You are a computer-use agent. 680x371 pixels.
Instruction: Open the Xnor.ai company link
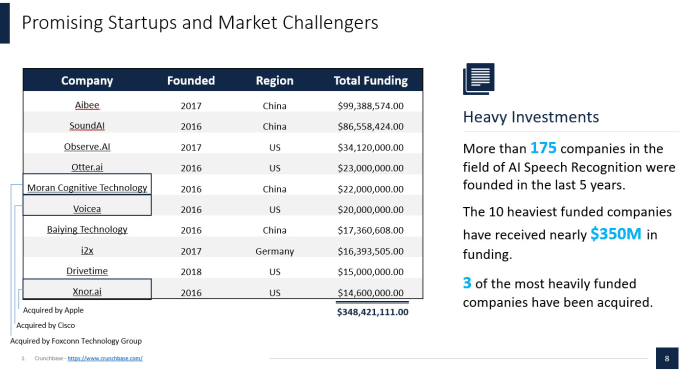pyautogui.click(x=87, y=292)
